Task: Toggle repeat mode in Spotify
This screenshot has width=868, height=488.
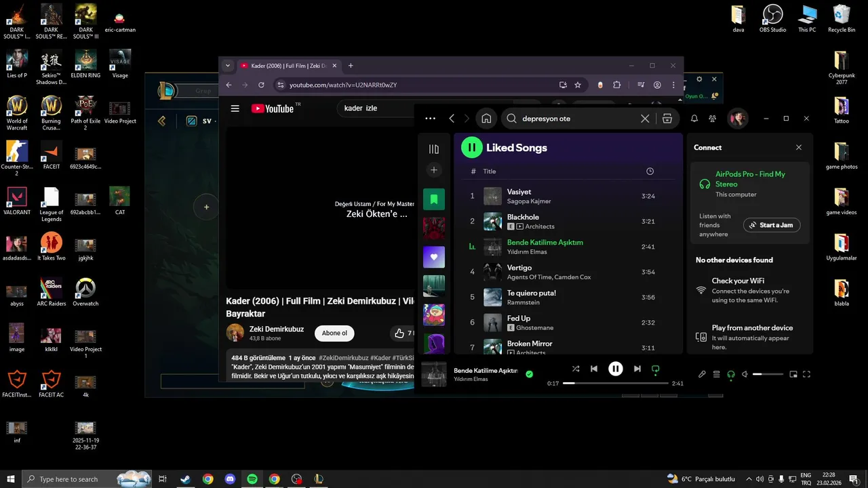Action: pos(655,369)
